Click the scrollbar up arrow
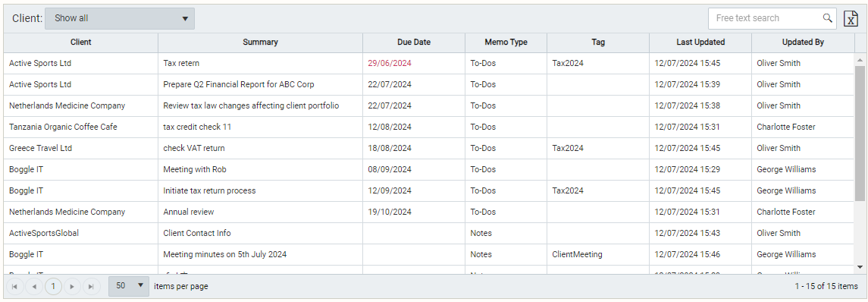 860,59
